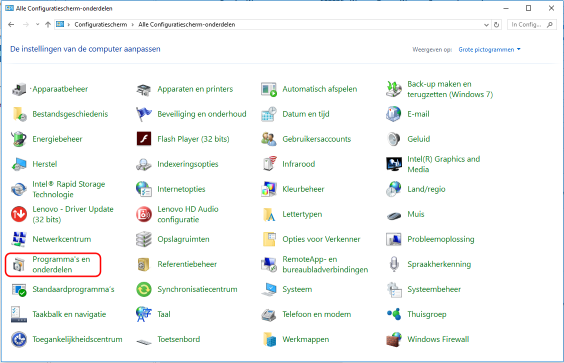Open Beveiliging en onderhoud flag icon

click(x=144, y=114)
